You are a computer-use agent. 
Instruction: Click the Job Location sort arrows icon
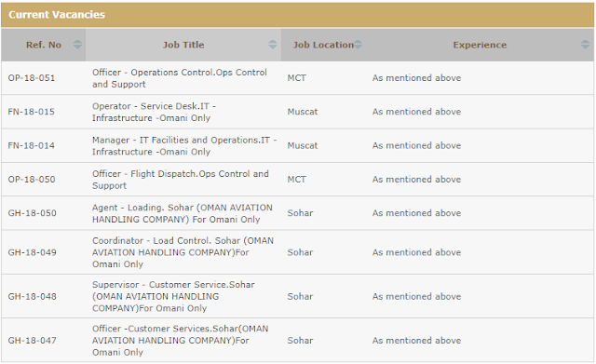pyautogui.click(x=358, y=45)
